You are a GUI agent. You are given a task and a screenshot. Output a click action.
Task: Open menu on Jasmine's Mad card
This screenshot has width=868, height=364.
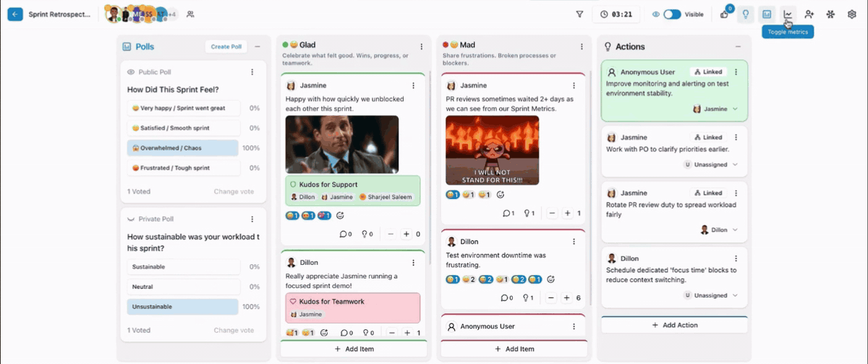[574, 85]
